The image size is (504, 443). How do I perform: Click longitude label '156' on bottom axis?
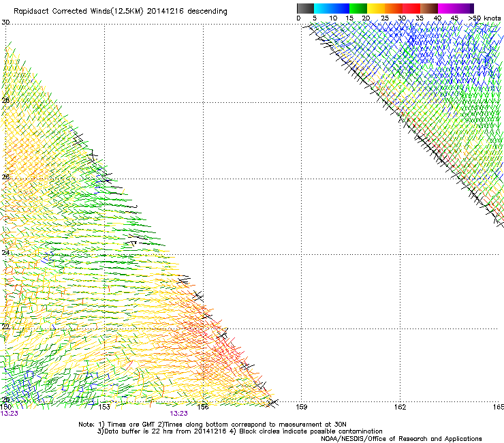point(203,407)
